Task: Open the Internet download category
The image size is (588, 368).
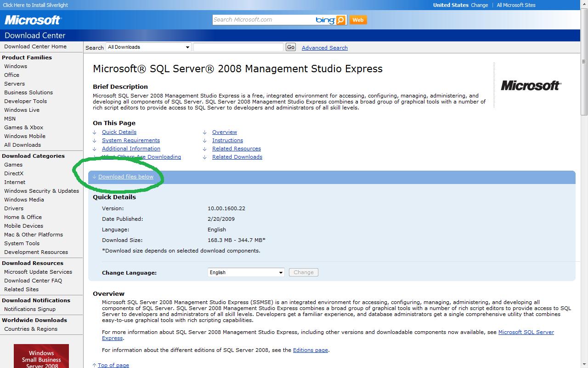Action: pos(15,182)
